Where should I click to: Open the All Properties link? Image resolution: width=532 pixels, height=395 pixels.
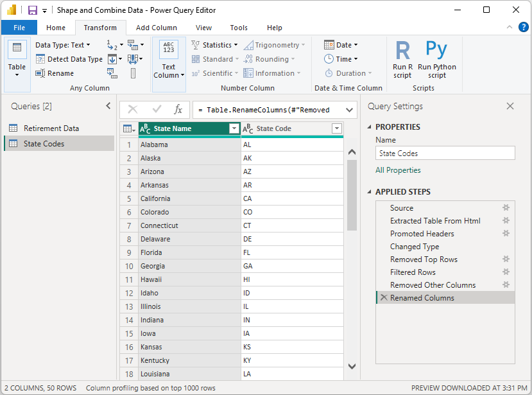point(398,170)
